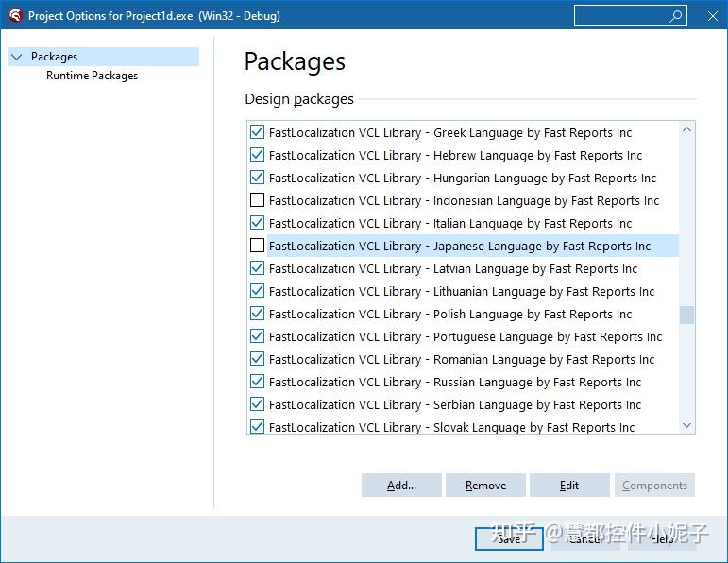Select the Slovak Language package row

pyautogui.click(x=451, y=427)
